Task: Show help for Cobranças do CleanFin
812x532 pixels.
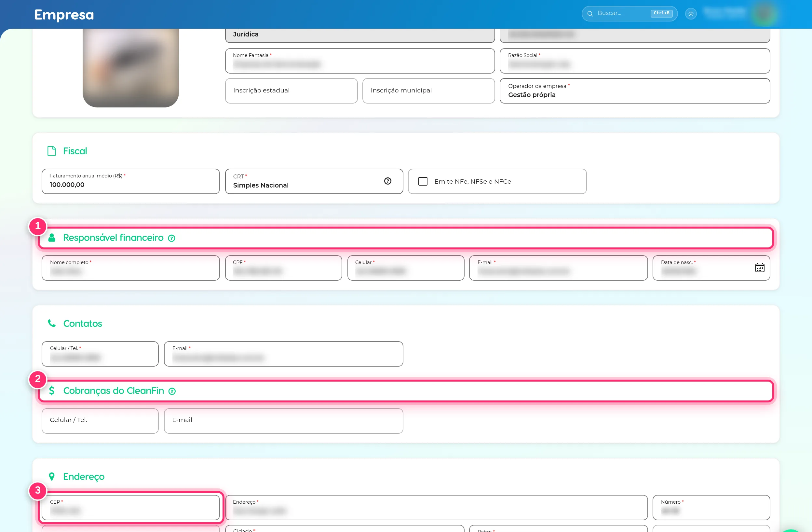Action: [172, 391]
